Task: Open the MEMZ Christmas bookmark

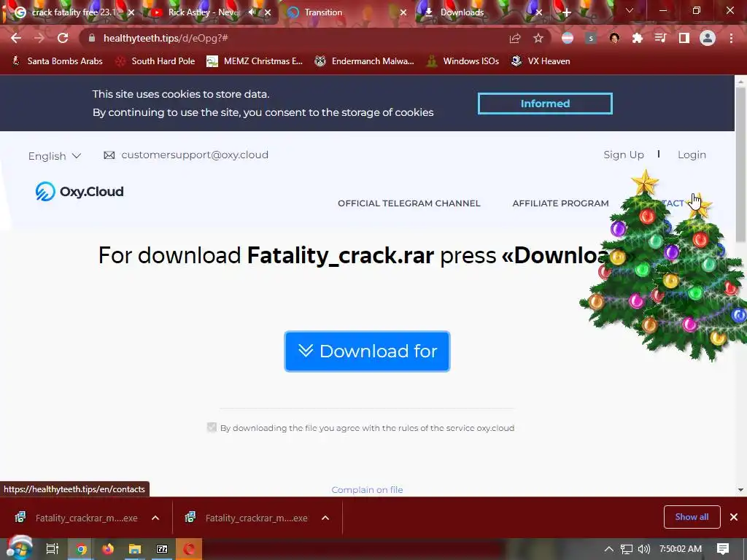Action: [255, 61]
